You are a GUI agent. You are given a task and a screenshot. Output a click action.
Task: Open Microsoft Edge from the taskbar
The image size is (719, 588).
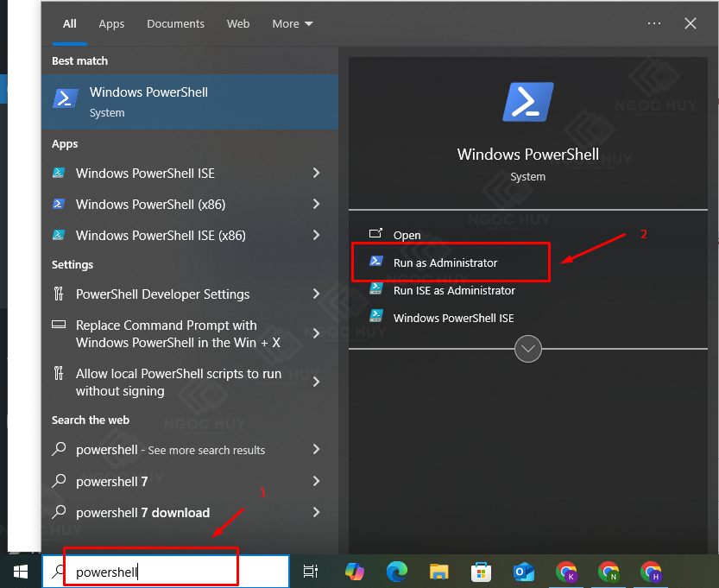(397, 572)
